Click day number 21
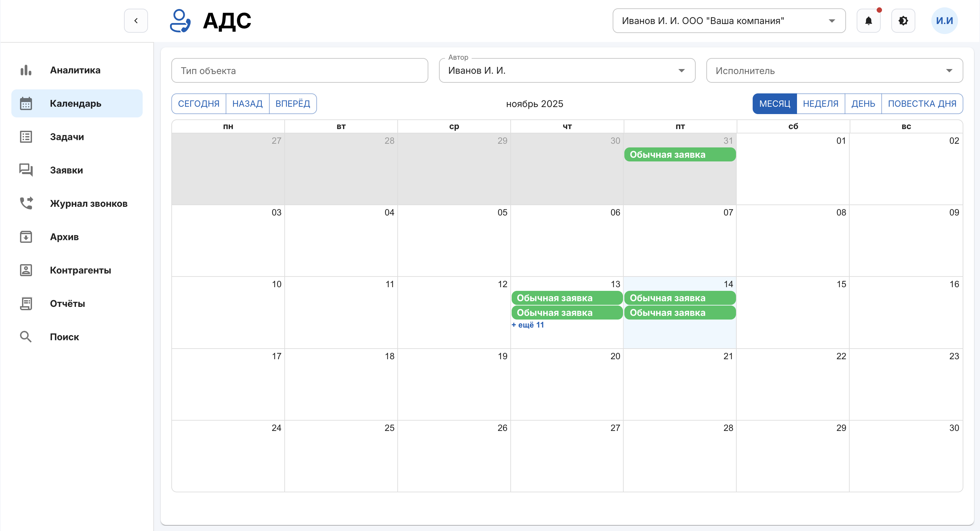Viewport: 980px width, 531px height. (x=728, y=356)
